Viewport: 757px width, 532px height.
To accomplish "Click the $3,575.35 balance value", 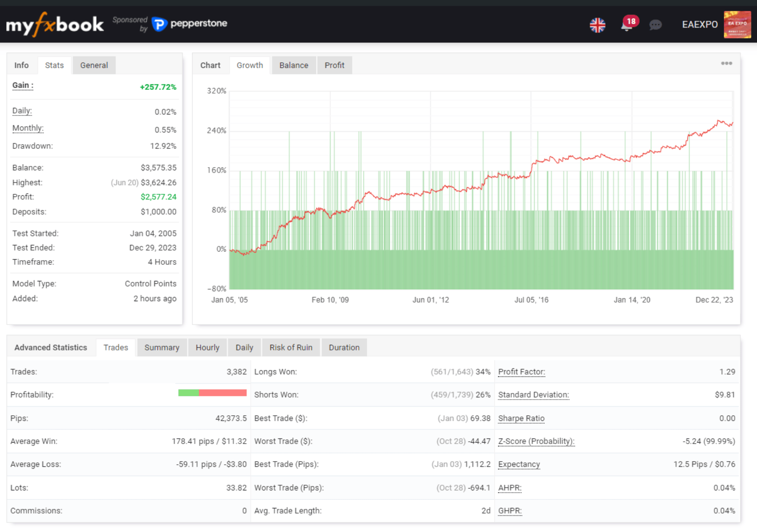I will [x=158, y=168].
